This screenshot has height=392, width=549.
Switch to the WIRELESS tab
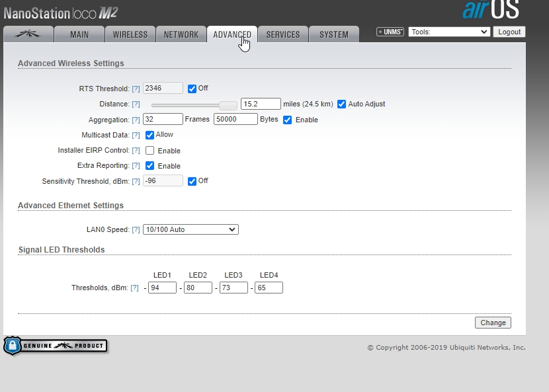tap(130, 34)
